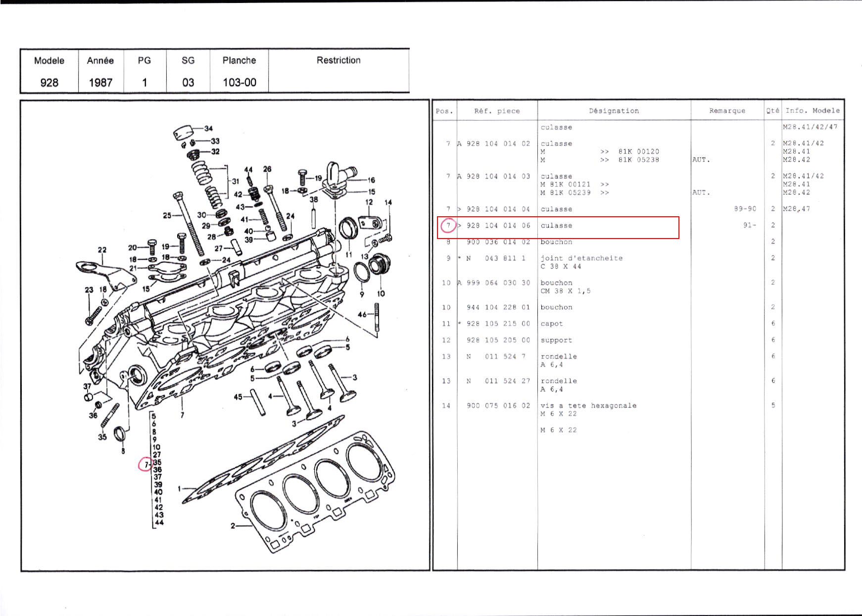Click the designation 'vis a tete hexagonale'
Viewport: 862px width, 616px height.
(x=588, y=405)
